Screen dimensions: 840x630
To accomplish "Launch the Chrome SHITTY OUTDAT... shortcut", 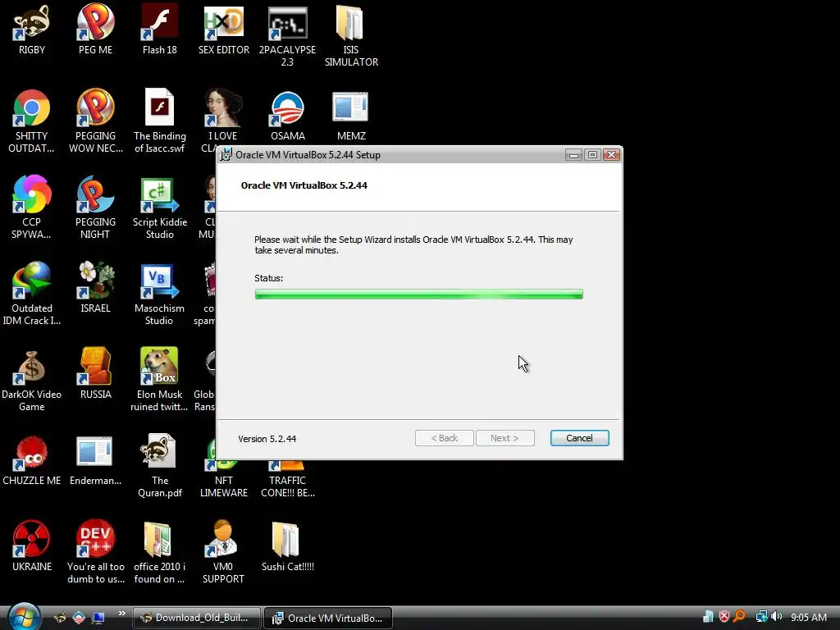I will point(32,121).
